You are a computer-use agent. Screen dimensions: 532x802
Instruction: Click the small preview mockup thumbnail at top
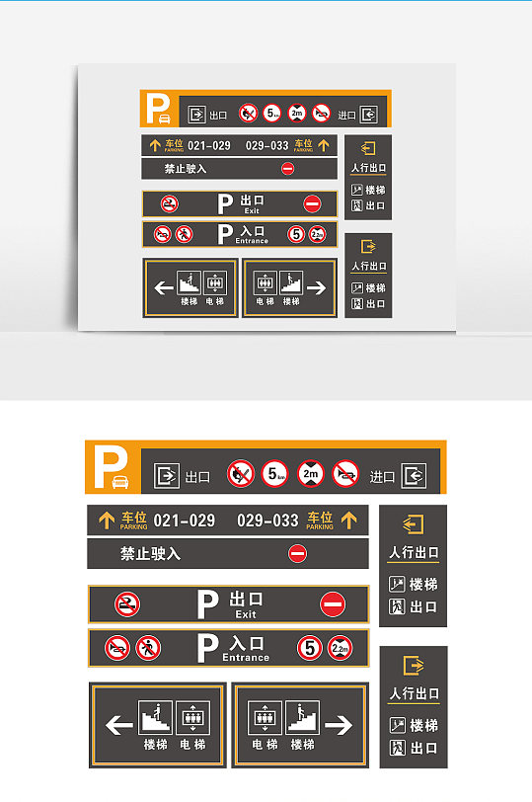point(266,198)
